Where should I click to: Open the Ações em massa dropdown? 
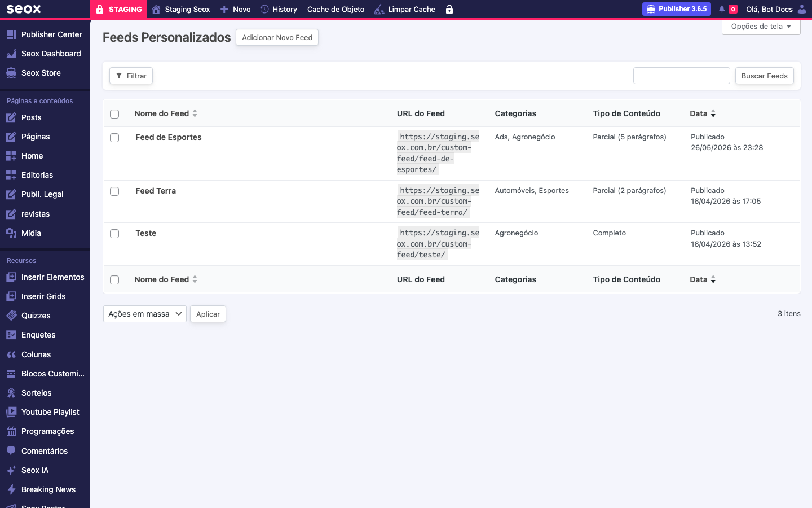pyautogui.click(x=145, y=314)
